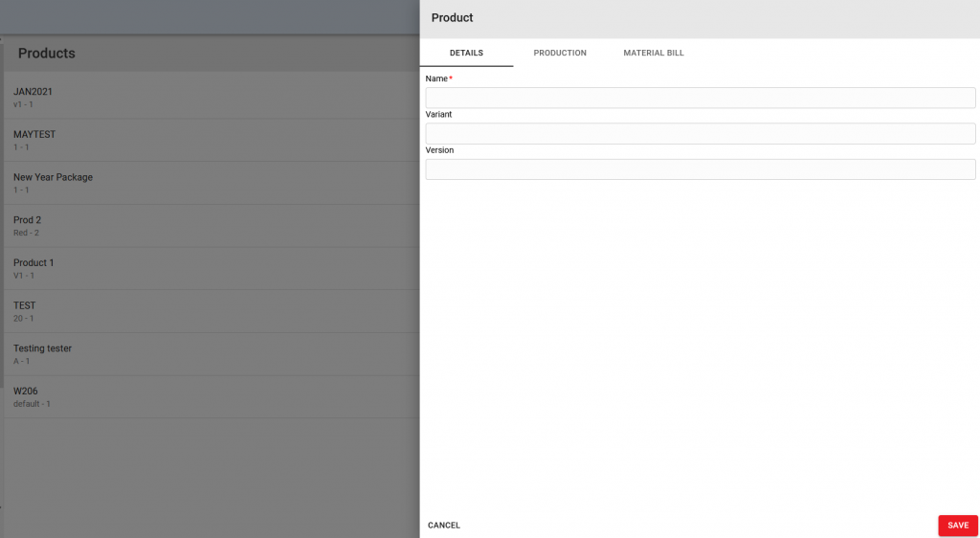Click the red Save button
The image size is (980, 538).
click(957, 526)
